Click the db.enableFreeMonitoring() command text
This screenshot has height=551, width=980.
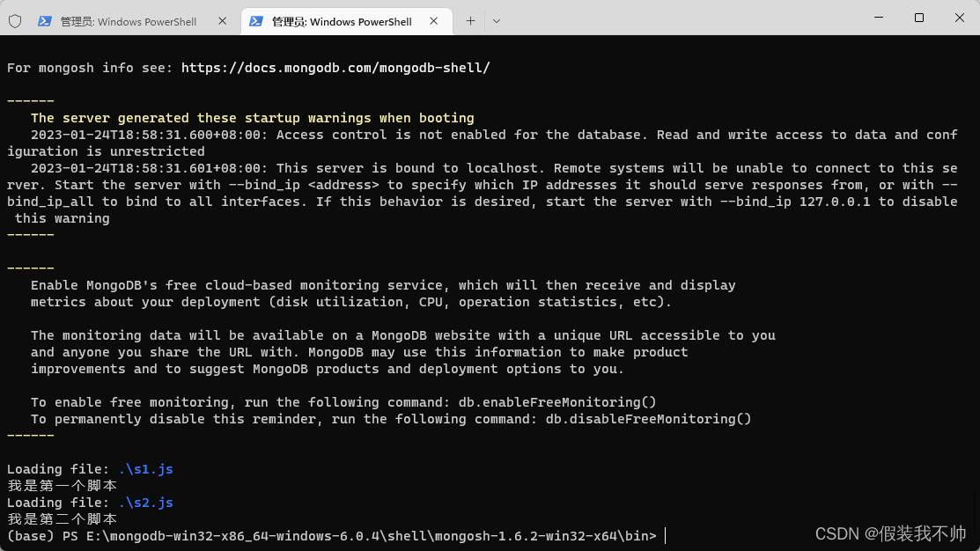[x=557, y=402]
